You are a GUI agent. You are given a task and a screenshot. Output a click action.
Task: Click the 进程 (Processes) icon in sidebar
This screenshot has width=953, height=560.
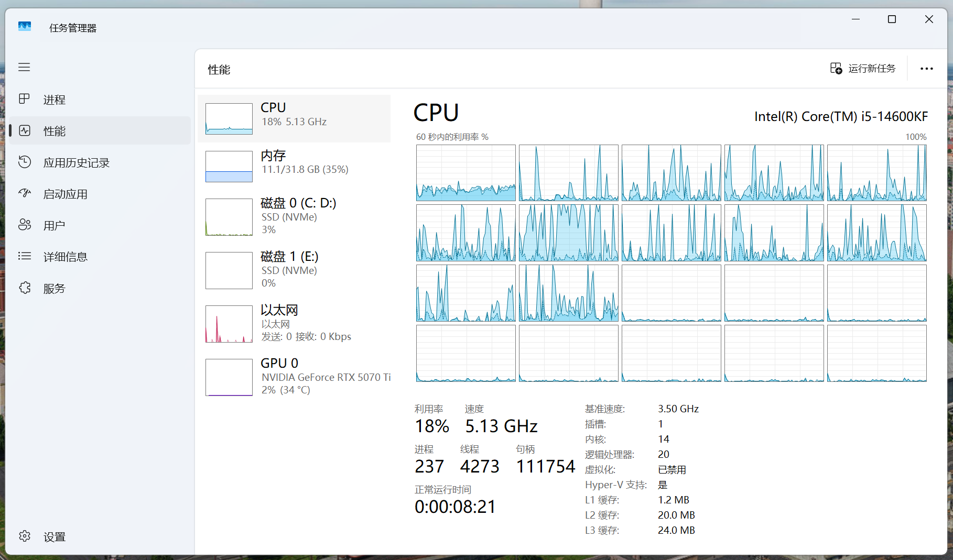click(x=24, y=99)
